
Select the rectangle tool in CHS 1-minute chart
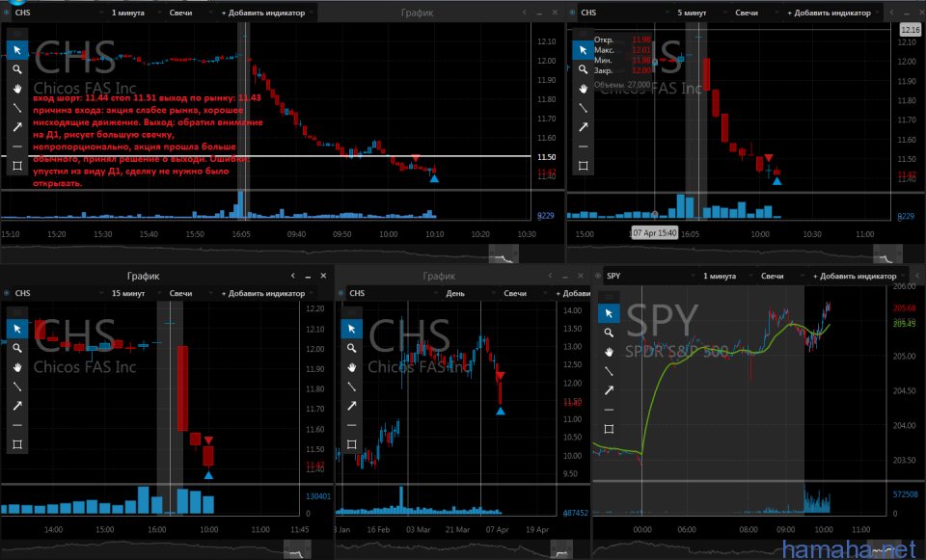point(17,166)
